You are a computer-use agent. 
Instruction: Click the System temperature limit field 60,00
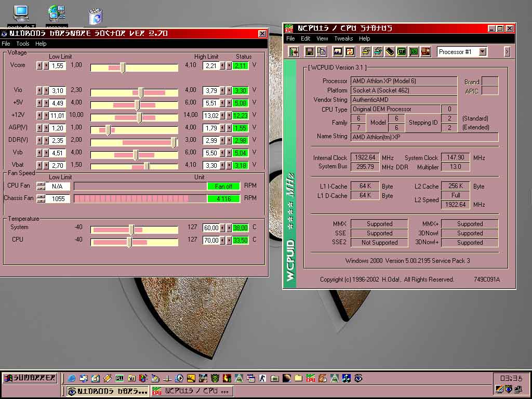tap(211, 228)
